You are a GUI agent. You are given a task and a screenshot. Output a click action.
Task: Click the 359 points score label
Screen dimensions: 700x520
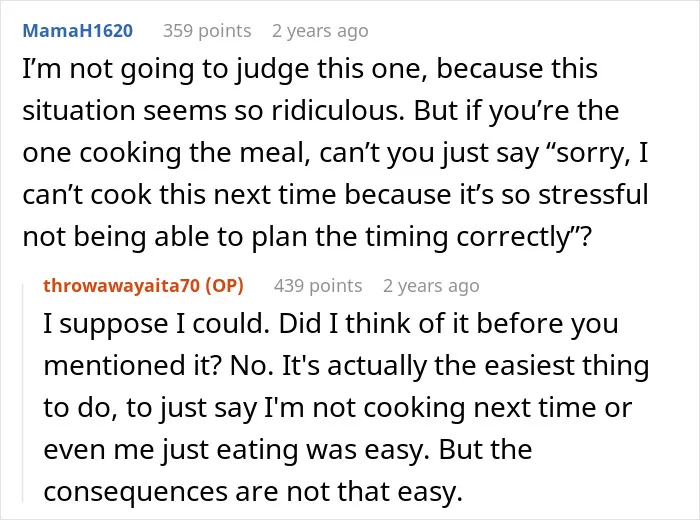click(x=207, y=31)
